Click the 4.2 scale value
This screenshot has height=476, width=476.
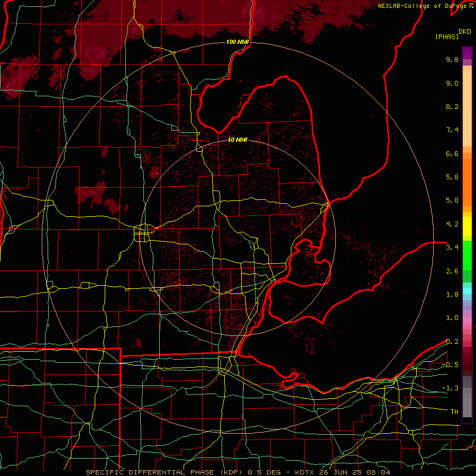(x=452, y=224)
